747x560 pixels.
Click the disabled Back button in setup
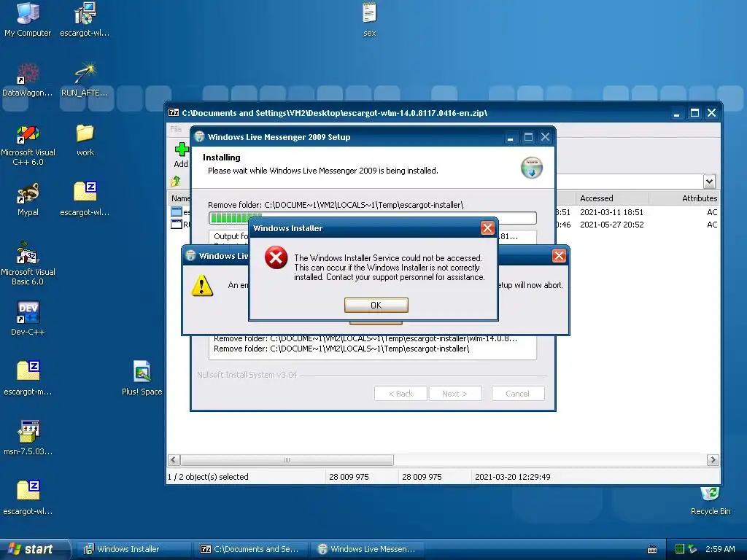click(400, 394)
